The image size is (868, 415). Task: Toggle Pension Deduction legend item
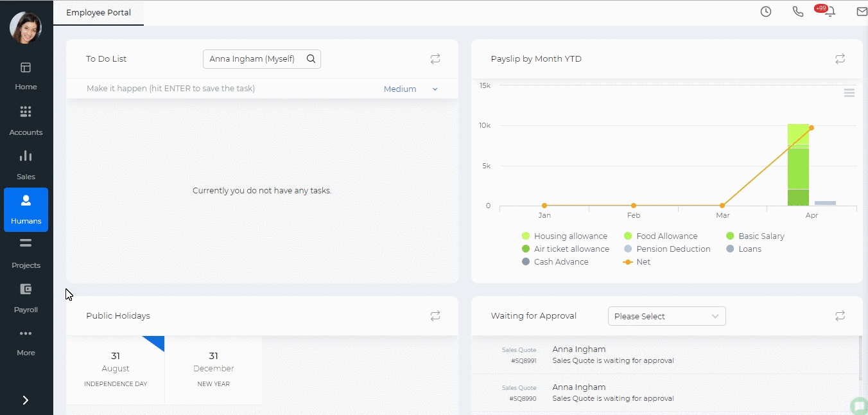tap(667, 249)
